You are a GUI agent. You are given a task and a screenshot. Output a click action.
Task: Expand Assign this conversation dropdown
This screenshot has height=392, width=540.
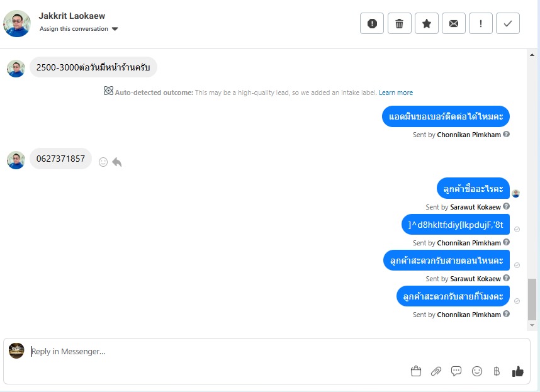click(79, 28)
